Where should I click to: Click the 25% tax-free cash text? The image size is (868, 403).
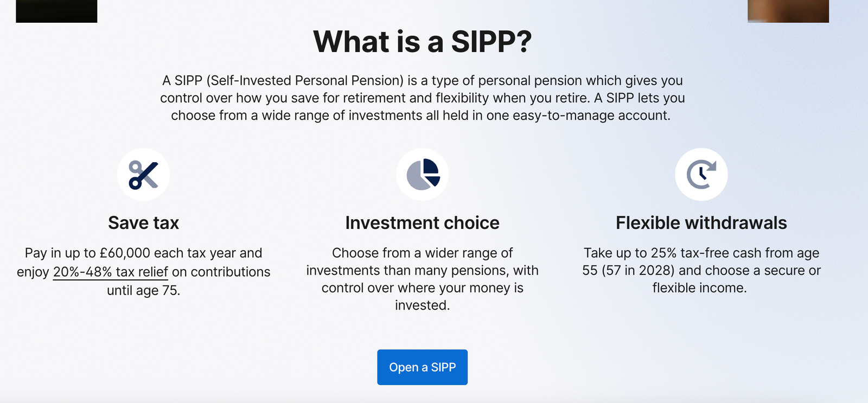701,270
